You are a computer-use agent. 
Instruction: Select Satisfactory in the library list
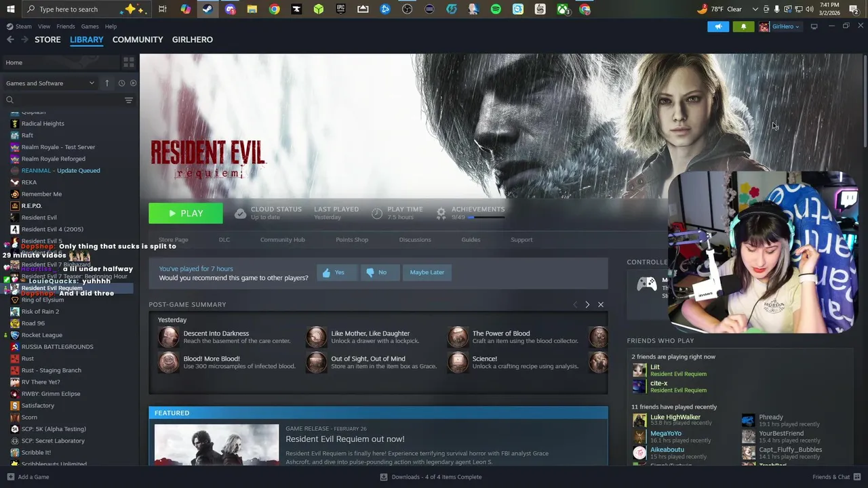(37, 405)
